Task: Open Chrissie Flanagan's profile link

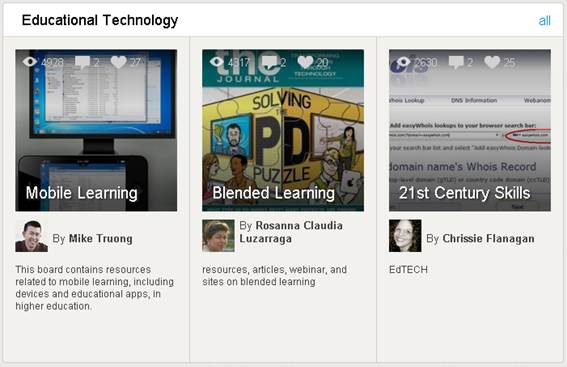Action: pos(488,239)
